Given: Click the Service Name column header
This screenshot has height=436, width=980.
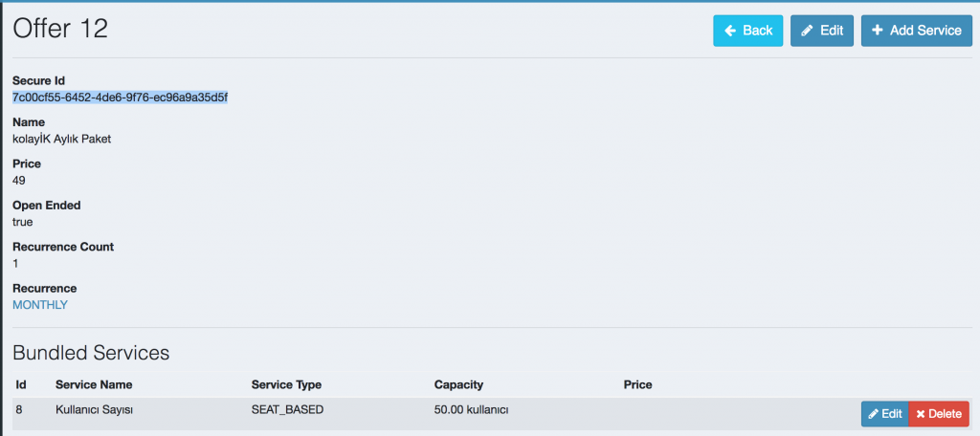Looking at the screenshot, I should (94, 384).
